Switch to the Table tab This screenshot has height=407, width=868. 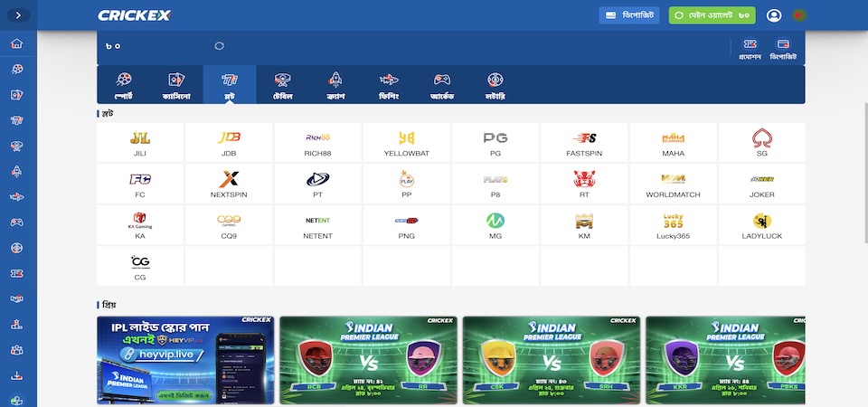[x=283, y=85]
